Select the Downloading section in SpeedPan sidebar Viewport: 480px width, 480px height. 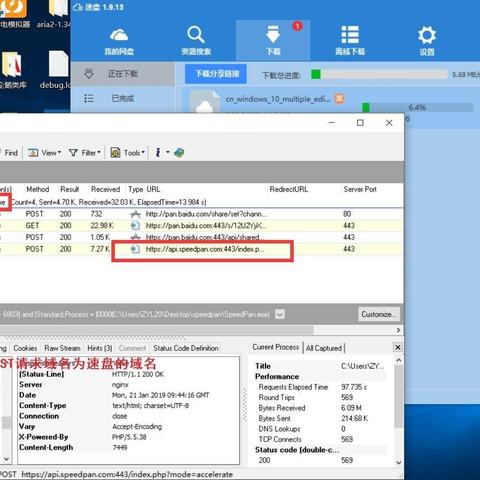pyautogui.click(x=123, y=74)
